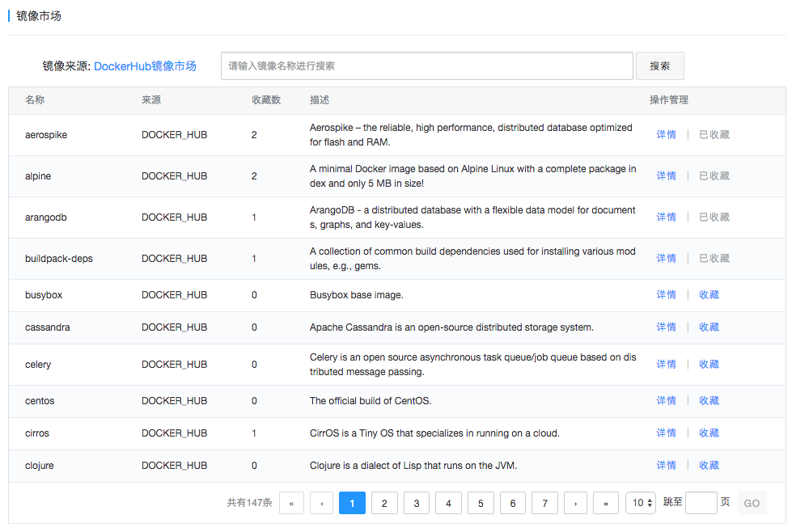The image size is (792, 532).
Task: Go to previous page with single-left arrow
Action: coord(322,503)
